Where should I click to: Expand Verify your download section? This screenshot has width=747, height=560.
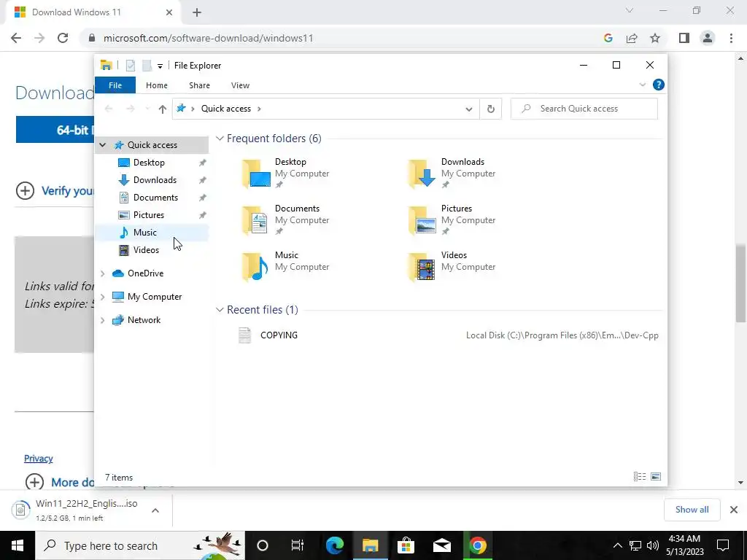tap(25, 191)
